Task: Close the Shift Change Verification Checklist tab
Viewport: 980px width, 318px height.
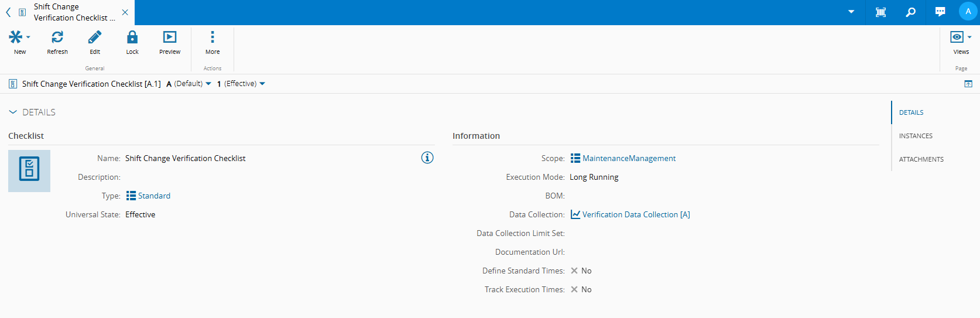Action: click(125, 12)
